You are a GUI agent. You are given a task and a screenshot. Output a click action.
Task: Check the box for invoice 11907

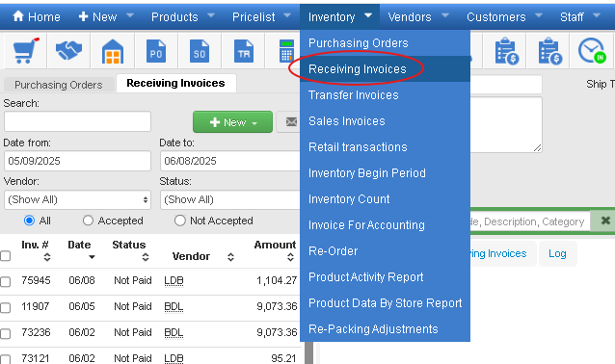pos(5,307)
